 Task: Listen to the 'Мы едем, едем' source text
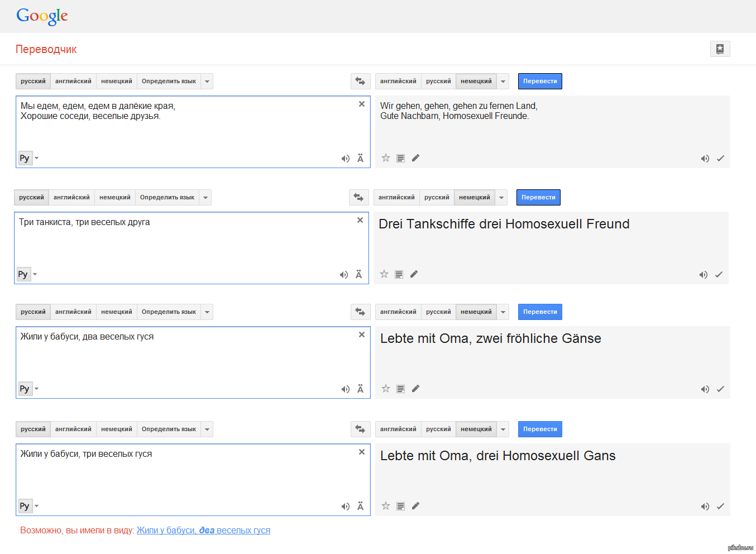(x=346, y=159)
